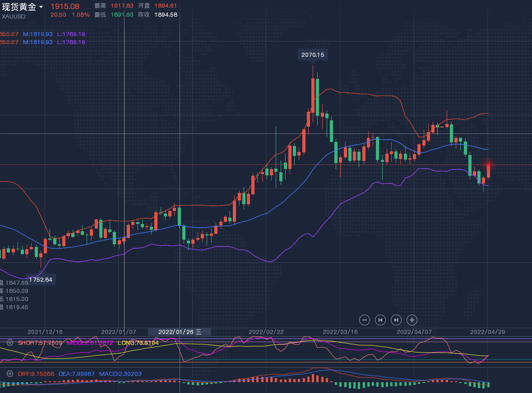Image resolution: width=532 pixels, height=393 pixels.
Task: Open settings icon beside DIFF MACD indicator
Action: [9, 374]
